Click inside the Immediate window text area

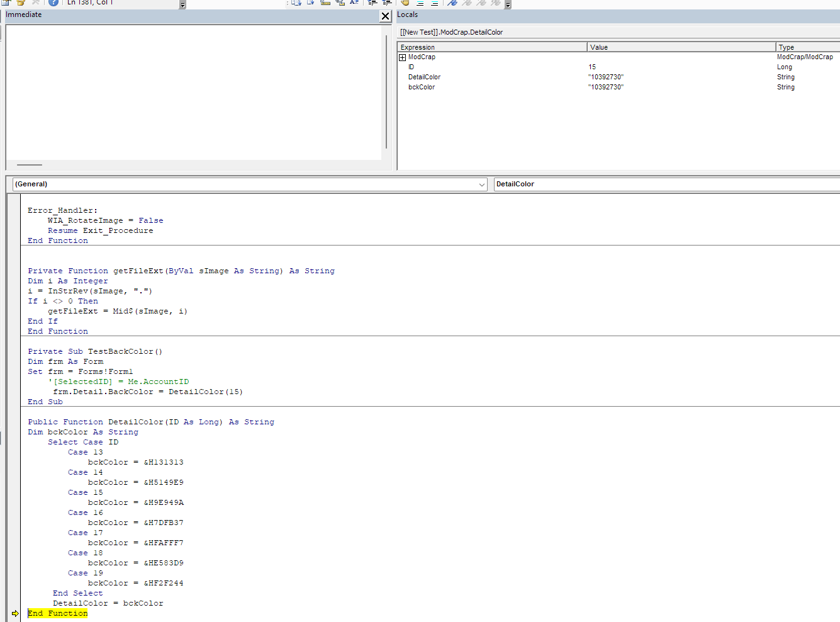point(194,92)
